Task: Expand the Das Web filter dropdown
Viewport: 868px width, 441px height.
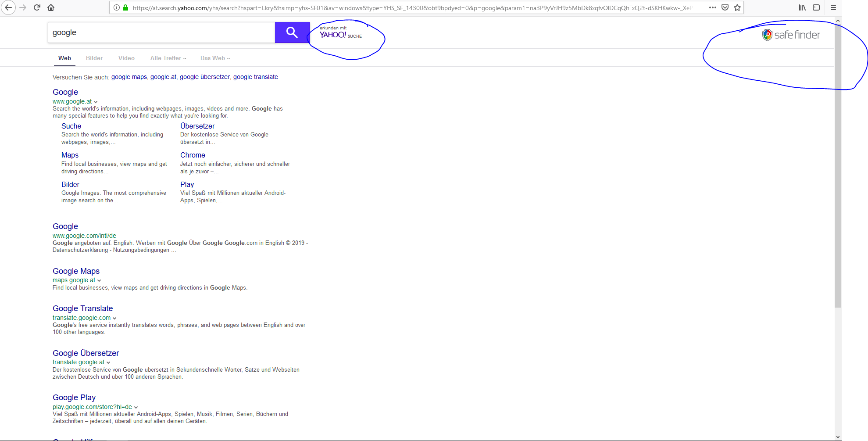Action: point(215,58)
